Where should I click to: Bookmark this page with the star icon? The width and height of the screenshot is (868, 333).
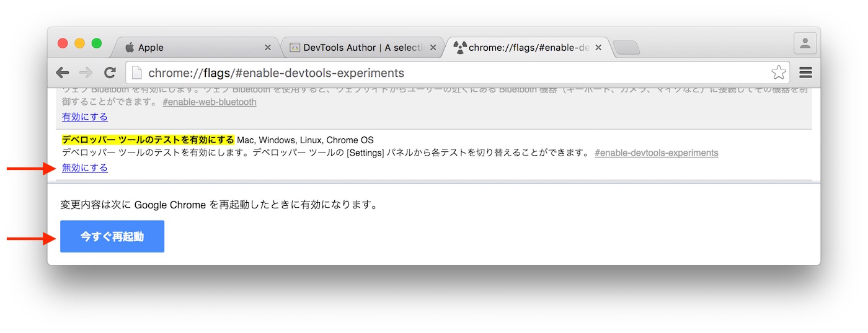click(x=779, y=73)
